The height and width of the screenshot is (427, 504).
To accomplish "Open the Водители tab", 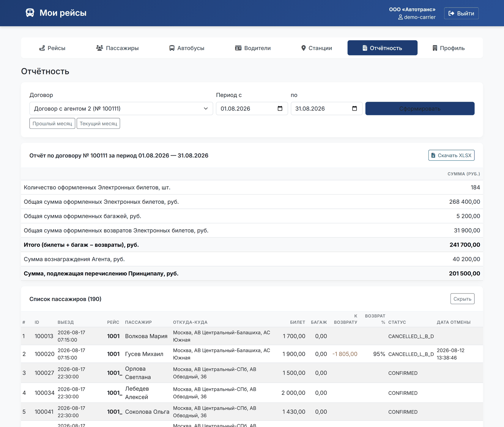I will point(253,48).
